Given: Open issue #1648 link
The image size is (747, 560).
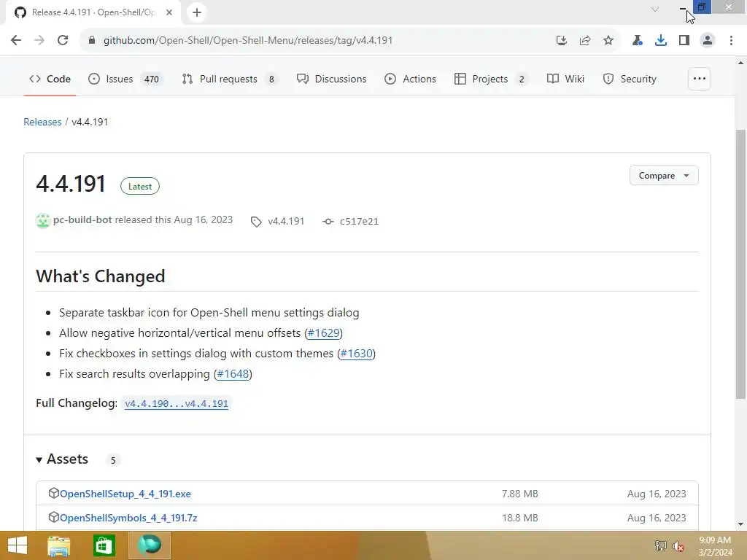Looking at the screenshot, I should pyautogui.click(x=233, y=374).
